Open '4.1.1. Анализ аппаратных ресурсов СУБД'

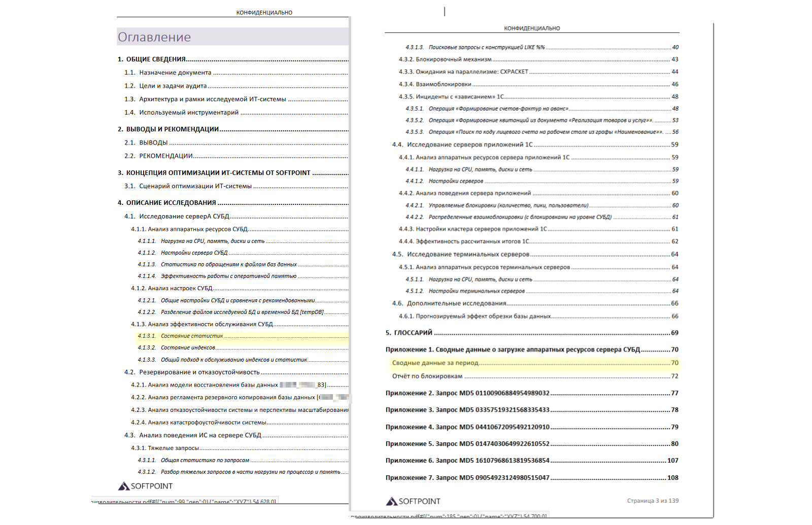click(x=240, y=229)
